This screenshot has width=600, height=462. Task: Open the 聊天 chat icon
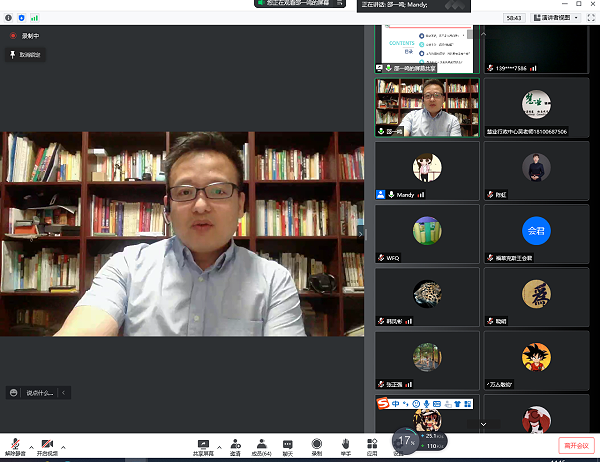(288, 444)
